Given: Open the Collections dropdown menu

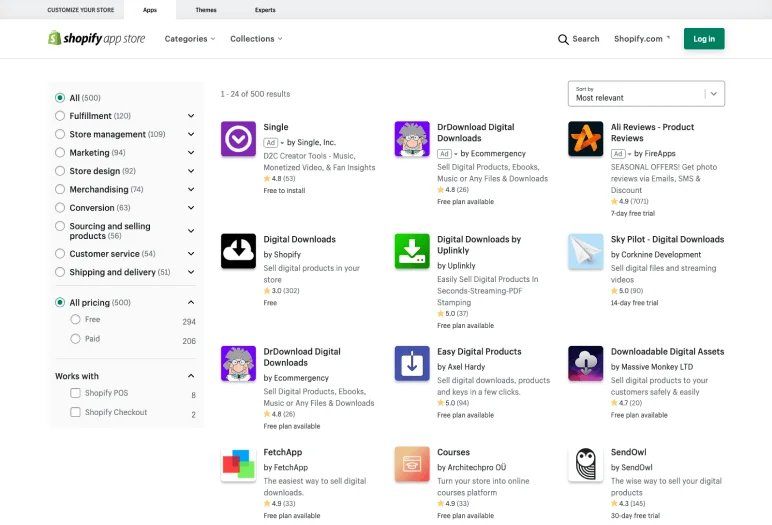Looking at the screenshot, I should coord(256,39).
